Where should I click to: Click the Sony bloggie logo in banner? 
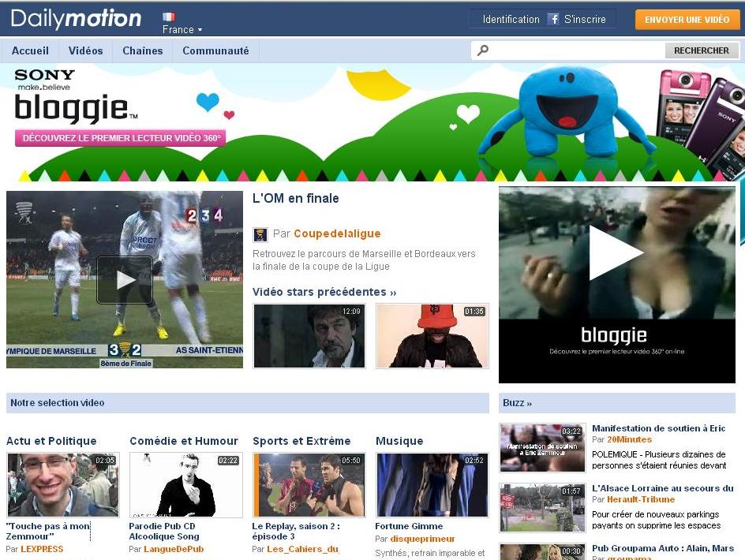pos(71,99)
